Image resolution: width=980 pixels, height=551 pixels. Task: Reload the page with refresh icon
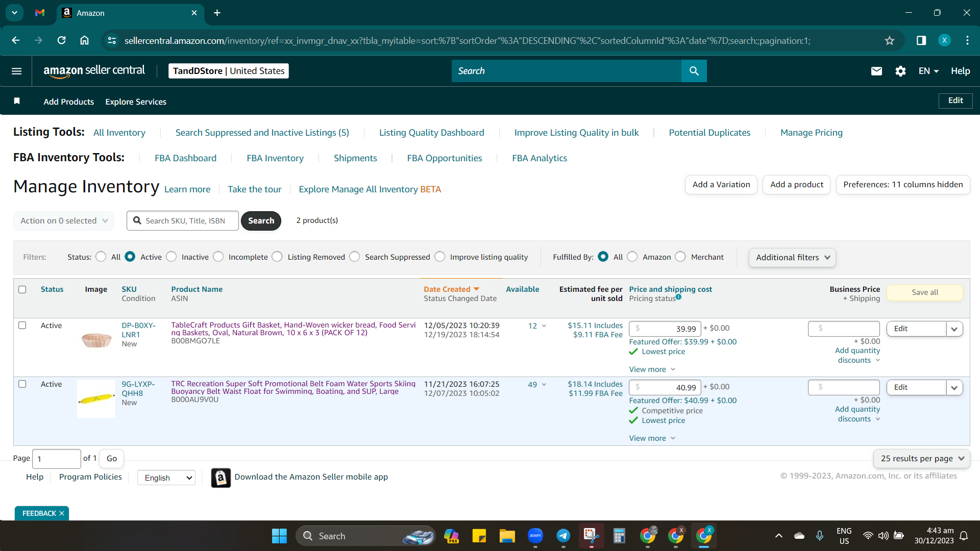point(61,40)
